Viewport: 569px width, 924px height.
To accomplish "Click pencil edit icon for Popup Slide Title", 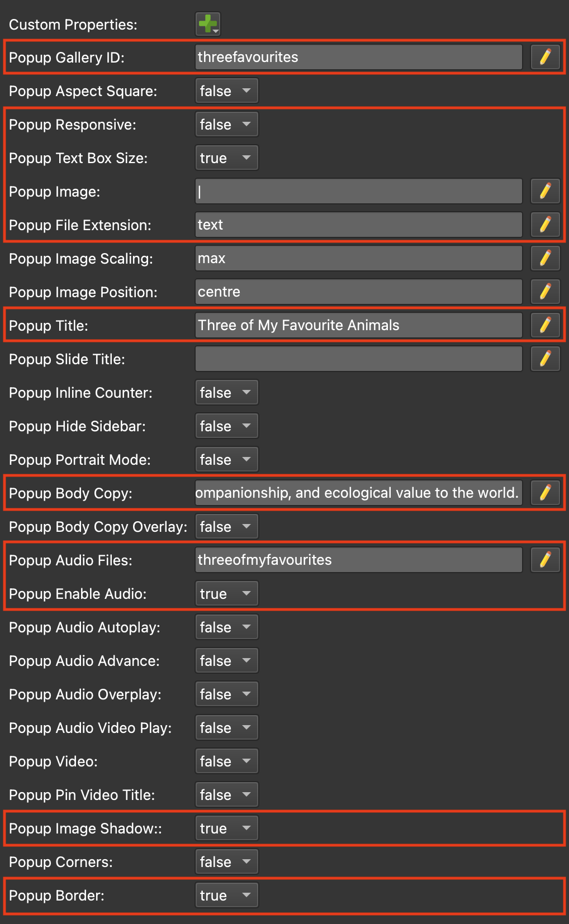I will pyautogui.click(x=545, y=359).
